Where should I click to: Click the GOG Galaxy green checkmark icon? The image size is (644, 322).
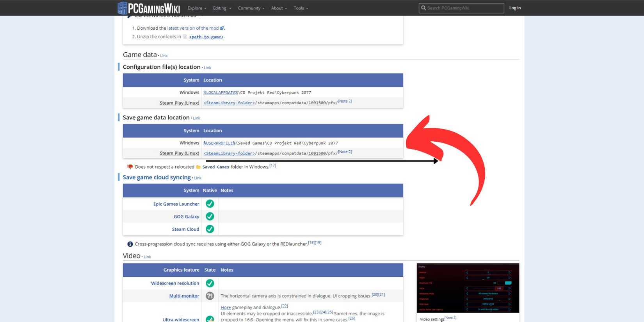click(x=210, y=217)
